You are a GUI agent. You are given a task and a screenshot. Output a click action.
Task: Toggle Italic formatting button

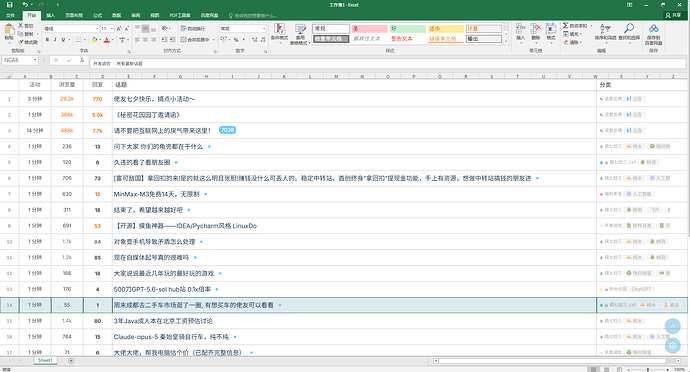[x=55, y=40]
